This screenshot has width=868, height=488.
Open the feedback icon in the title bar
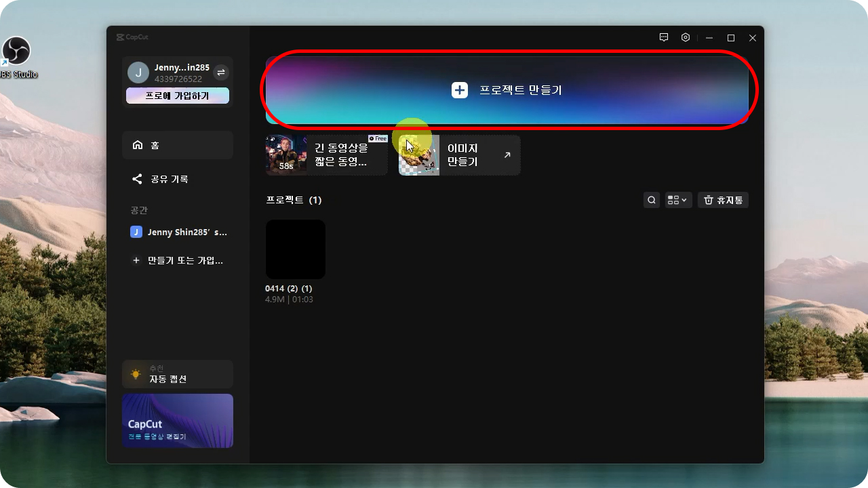[664, 38]
